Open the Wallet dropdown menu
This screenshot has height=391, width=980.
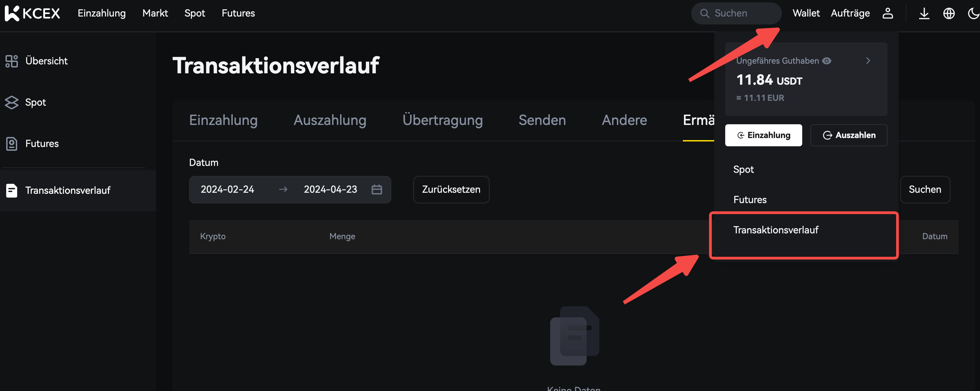[806, 13]
